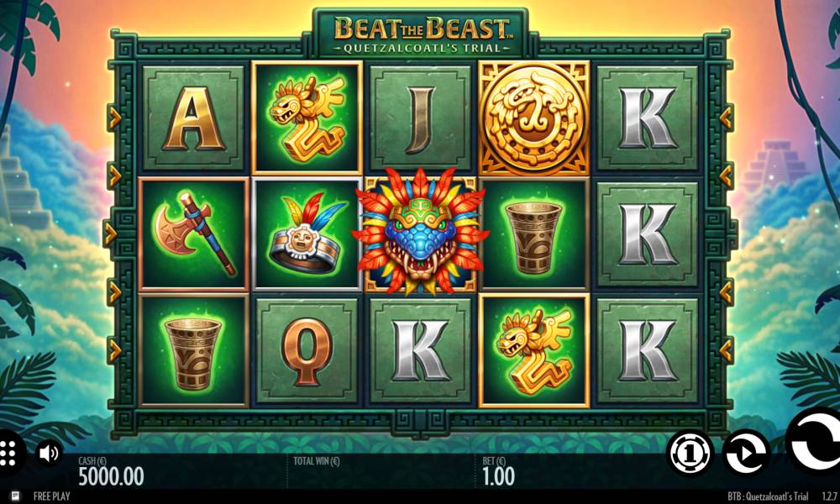Click the bronze axe symbol
Viewport: 840px width, 504px height.
tap(193, 234)
